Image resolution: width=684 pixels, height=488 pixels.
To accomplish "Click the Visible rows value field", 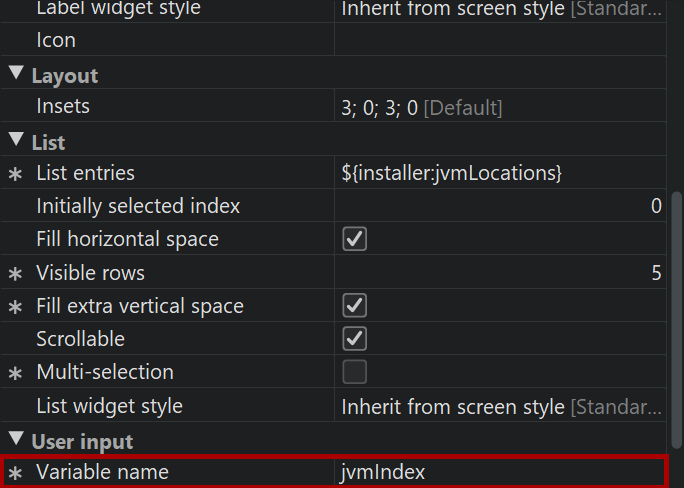I will click(x=500, y=273).
